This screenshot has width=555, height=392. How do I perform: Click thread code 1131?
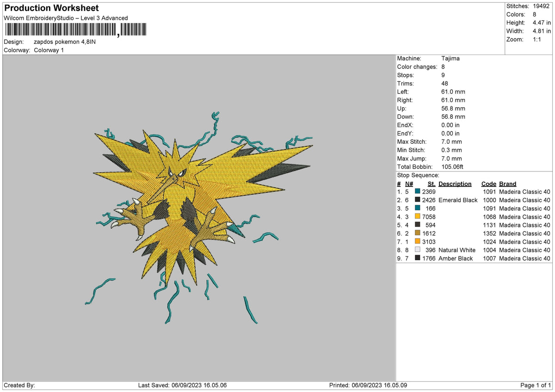coord(489,225)
